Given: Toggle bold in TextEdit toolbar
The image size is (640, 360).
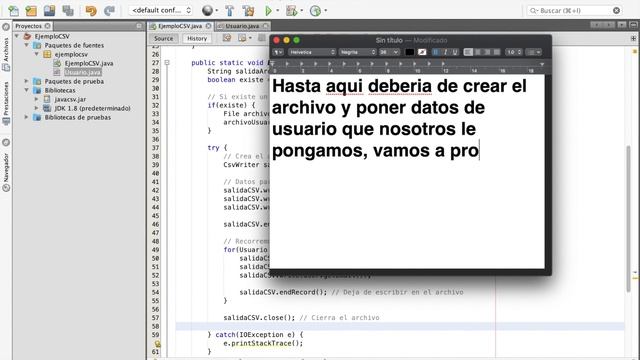Looking at the screenshot, I should [x=436, y=52].
